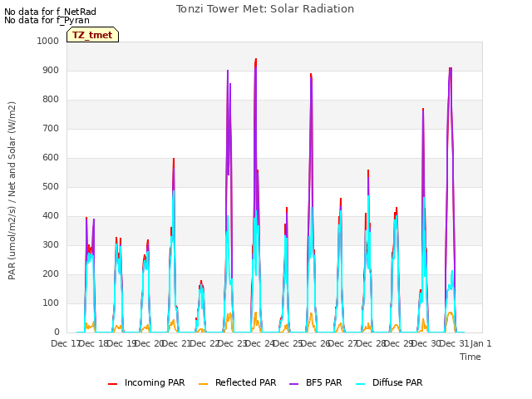Click the 100 y-axis tick label
Viewport: 532px width, 399px height.
(x=51, y=303)
